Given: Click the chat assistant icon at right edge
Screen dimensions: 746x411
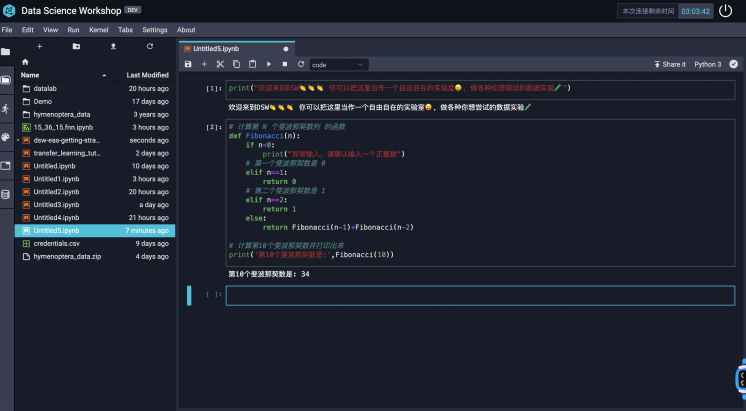Looking at the screenshot, I should tap(741, 379).
